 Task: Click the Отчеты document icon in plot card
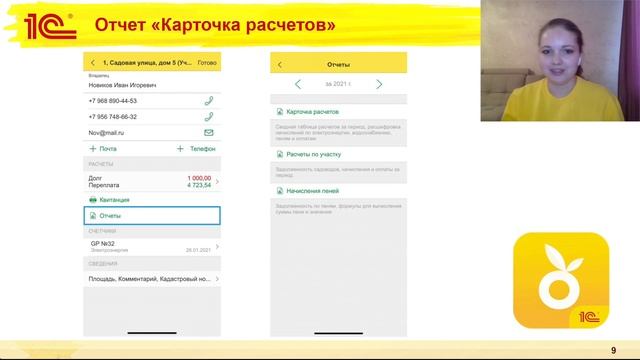click(93, 216)
